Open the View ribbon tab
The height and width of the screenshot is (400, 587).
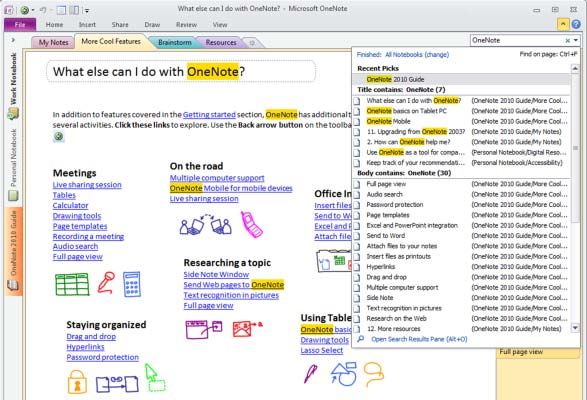click(220, 25)
